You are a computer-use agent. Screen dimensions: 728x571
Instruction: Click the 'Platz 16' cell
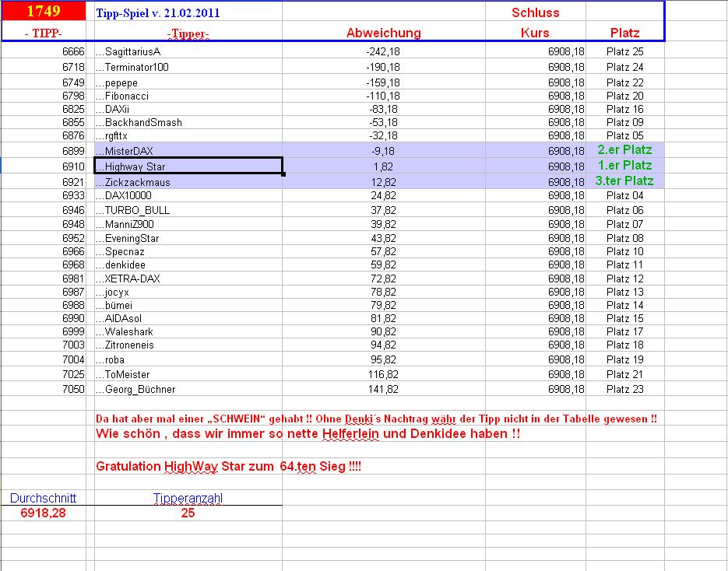[x=625, y=110]
